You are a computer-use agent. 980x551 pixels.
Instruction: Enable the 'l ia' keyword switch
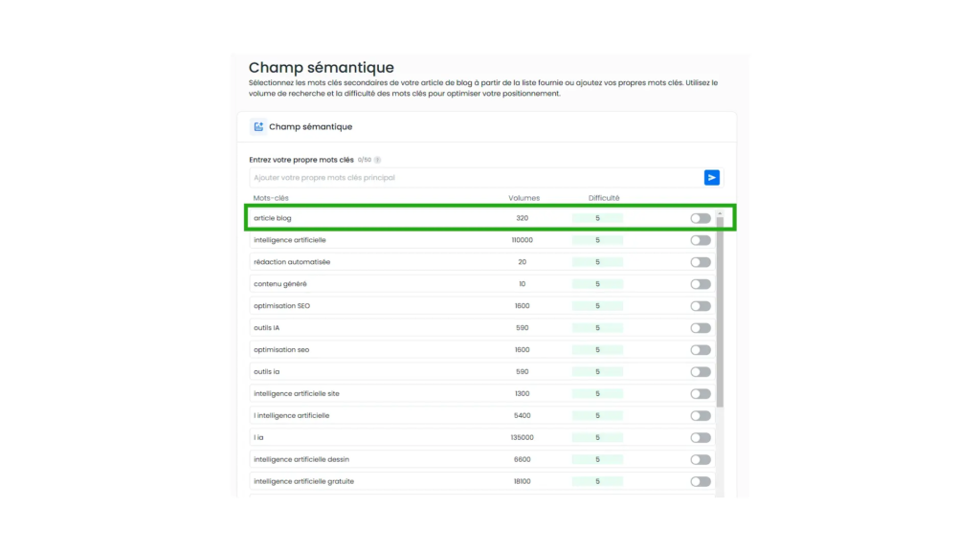(701, 437)
